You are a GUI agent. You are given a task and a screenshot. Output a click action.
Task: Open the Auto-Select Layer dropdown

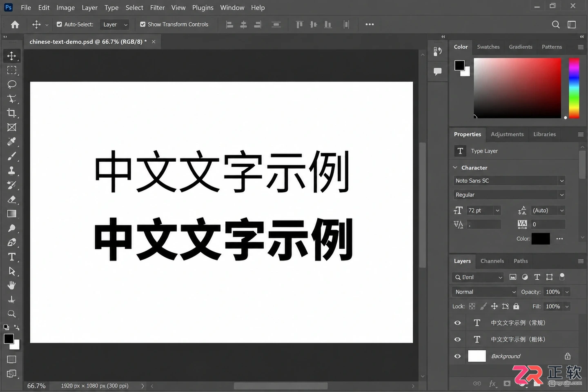tap(115, 24)
